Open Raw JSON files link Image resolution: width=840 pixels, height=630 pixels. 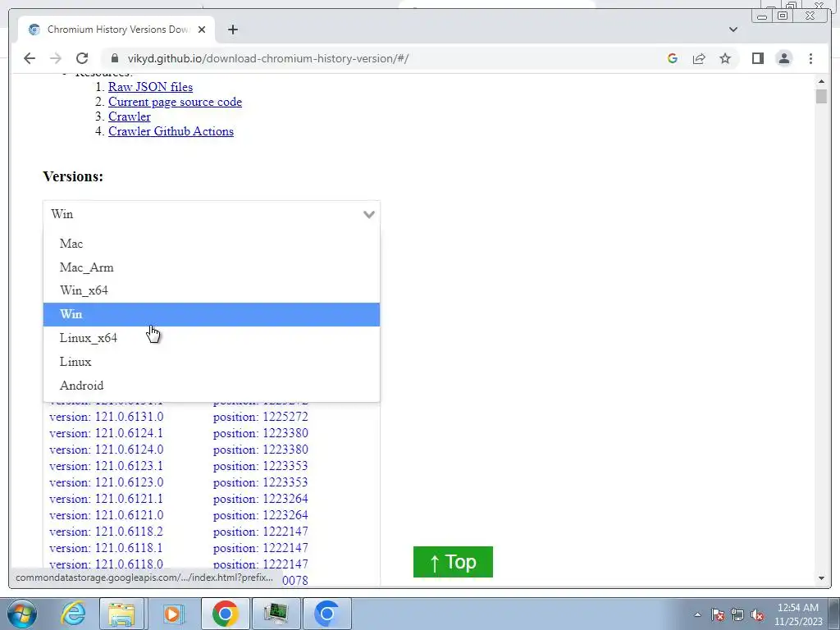[x=151, y=87]
